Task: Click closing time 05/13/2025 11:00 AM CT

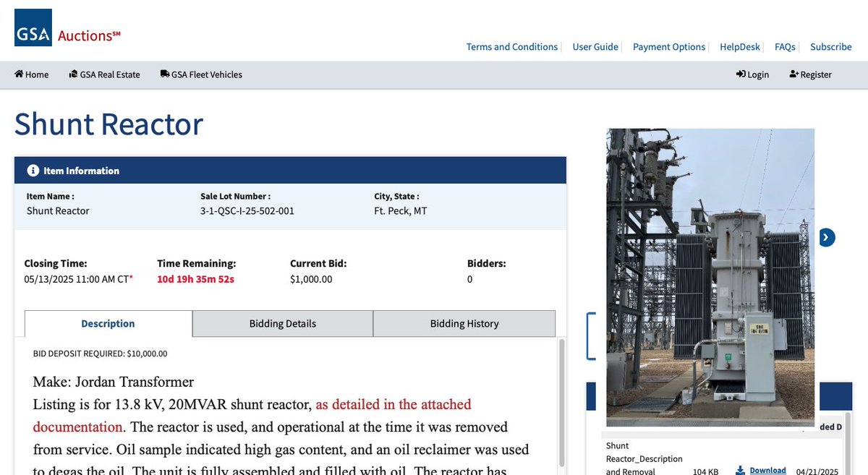Action: (78, 279)
